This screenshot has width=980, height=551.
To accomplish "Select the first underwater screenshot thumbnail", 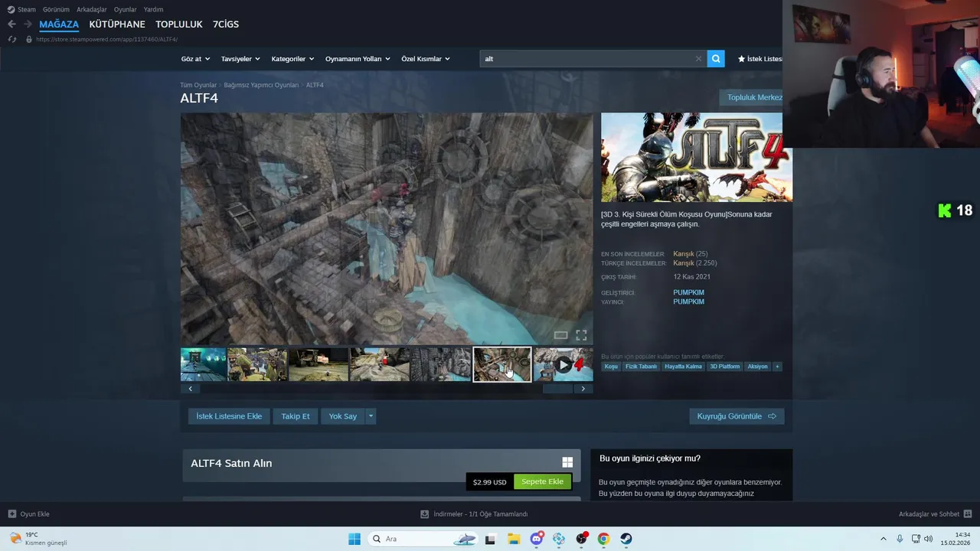I will pos(204,364).
